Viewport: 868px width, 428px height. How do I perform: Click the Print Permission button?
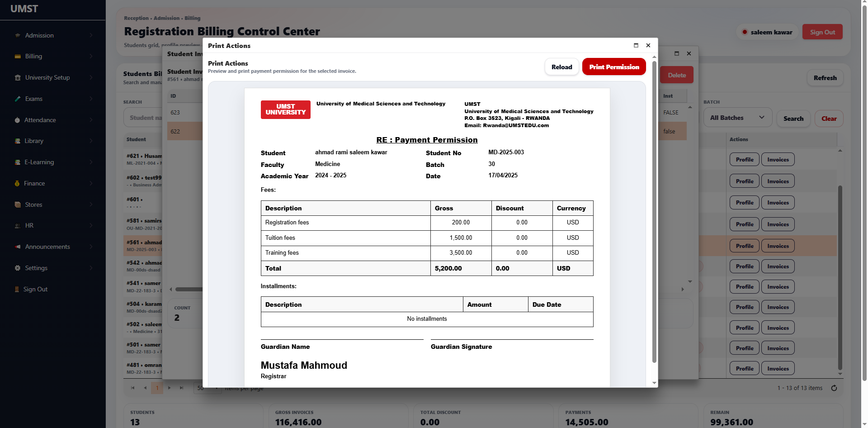[x=614, y=67]
